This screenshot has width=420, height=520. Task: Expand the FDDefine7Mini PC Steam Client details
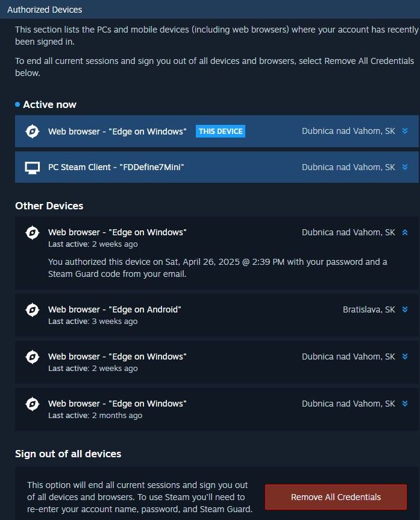pyautogui.click(x=405, y=167)
